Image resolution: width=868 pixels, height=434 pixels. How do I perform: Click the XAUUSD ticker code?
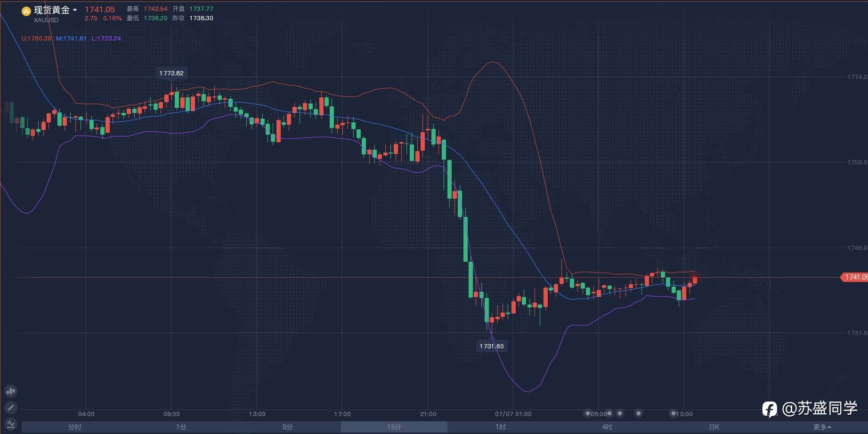point(46,20)
